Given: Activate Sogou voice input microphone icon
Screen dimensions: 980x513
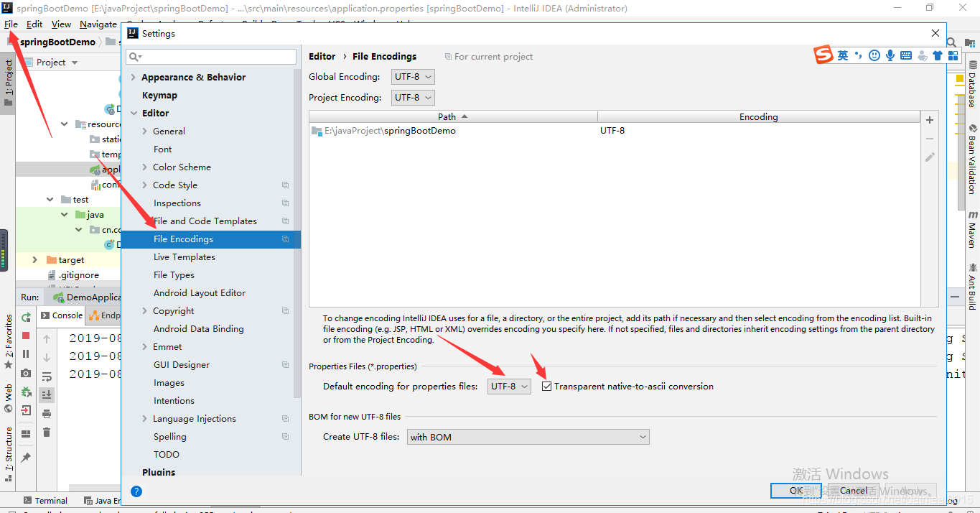Looking at the screenshot, I should pos(890,55).
